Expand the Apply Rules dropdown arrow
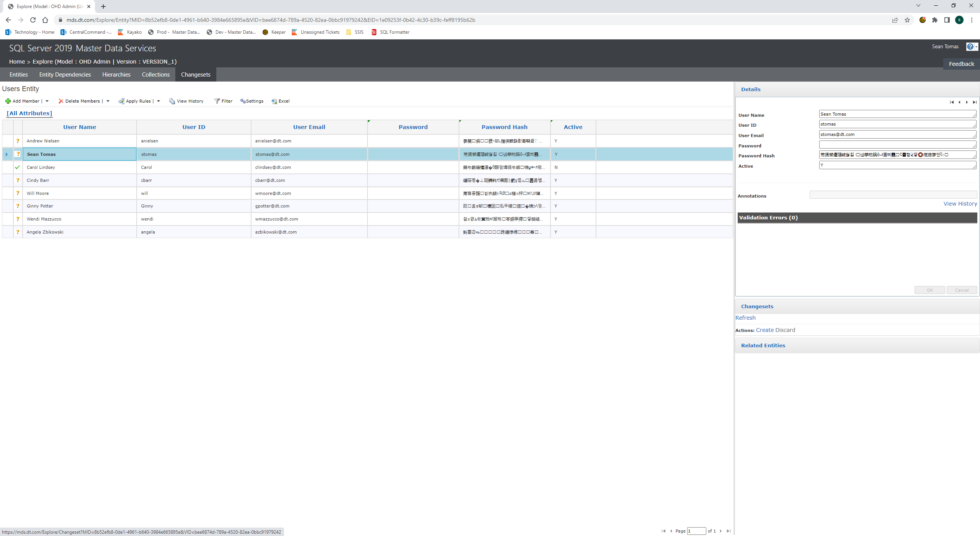This screenshot has width=980, height=536. pyautogui.click(x=158, y=101)
